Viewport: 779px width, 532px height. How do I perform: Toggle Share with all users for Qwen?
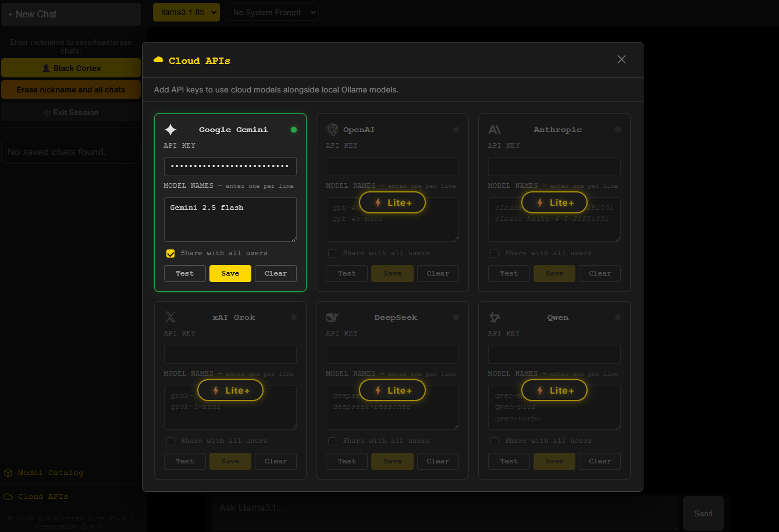pyautogui.click(x=495, y=441)
